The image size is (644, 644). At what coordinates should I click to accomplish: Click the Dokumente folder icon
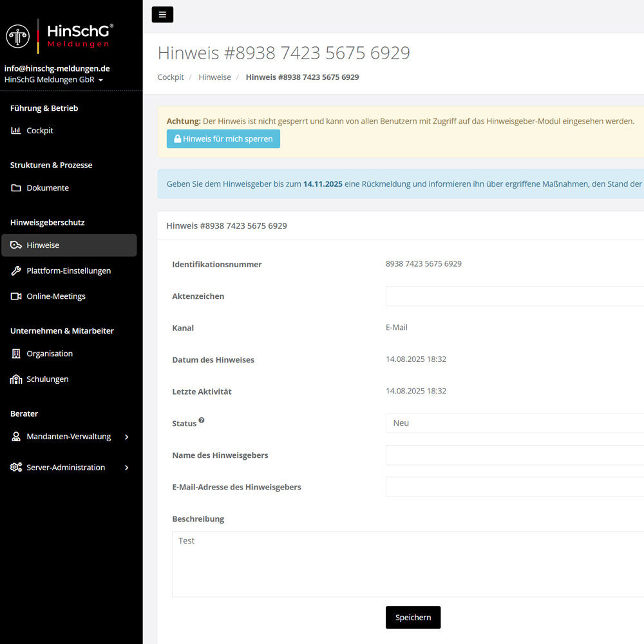(16, 188)
